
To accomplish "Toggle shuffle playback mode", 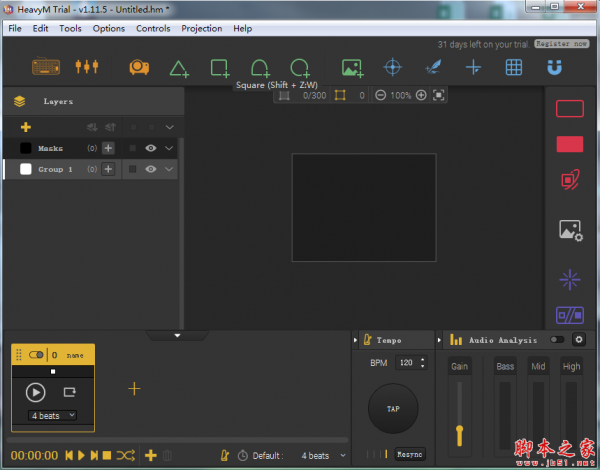I will 126,455.
